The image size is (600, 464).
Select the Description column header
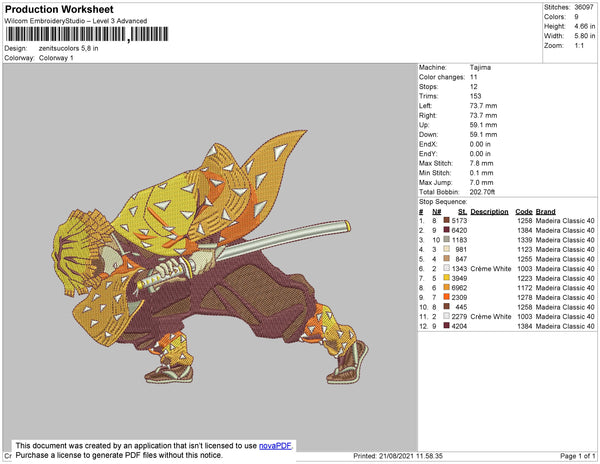tap(489, 212)
